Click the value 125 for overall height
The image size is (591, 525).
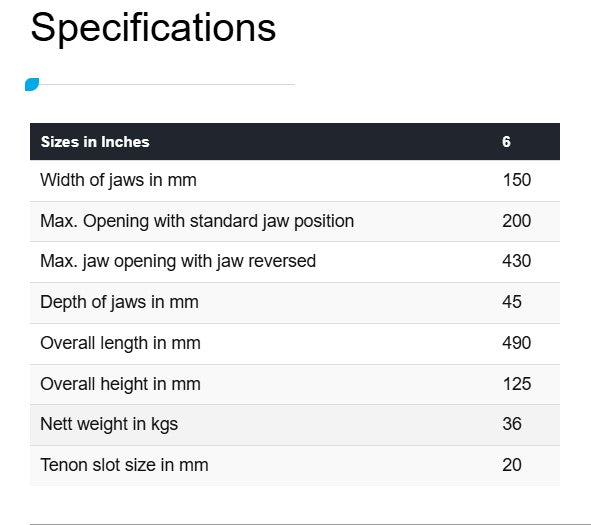pyautogui.click(x=517, y=384)
